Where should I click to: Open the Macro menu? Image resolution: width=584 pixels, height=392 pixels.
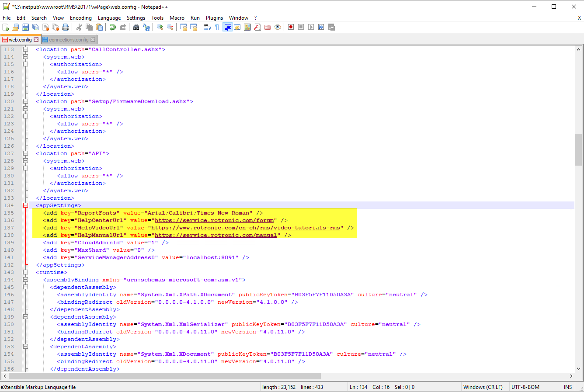coord(177,18)
